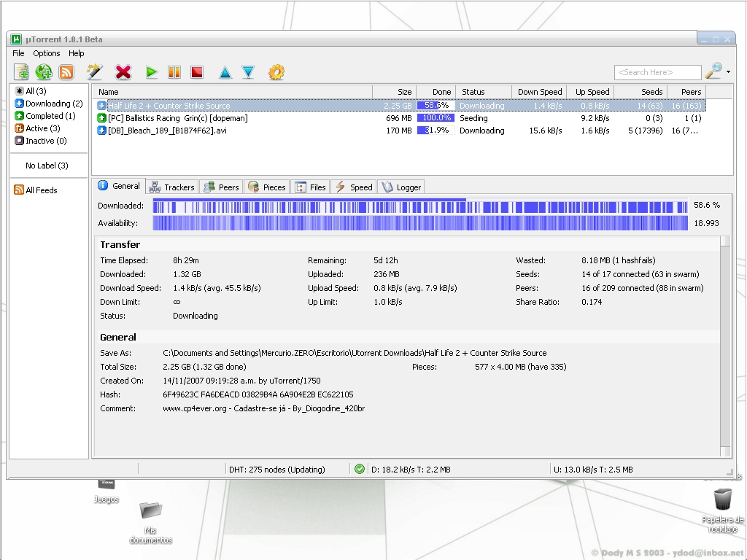Click the Availability bar
The width and height of the screenshot is (747, 560).
coord(419,223)
